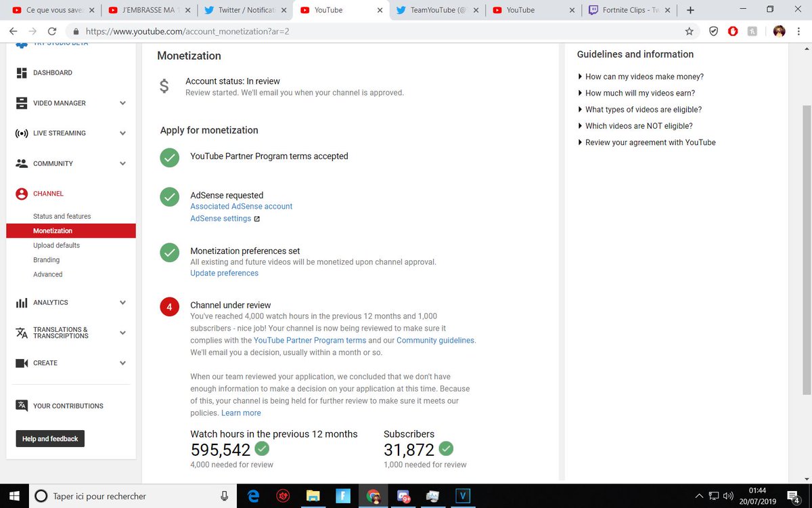Click the red step 4 circle
The image size is (812, 508).
[169, 308]
